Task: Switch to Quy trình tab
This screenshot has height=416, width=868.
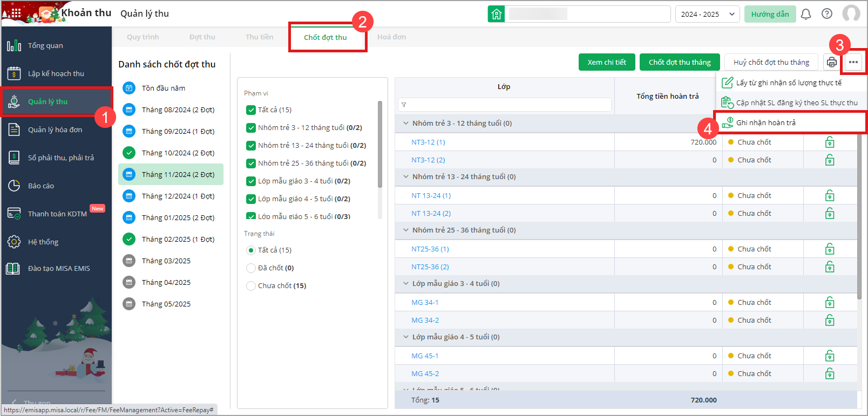Action: (143, 37)
